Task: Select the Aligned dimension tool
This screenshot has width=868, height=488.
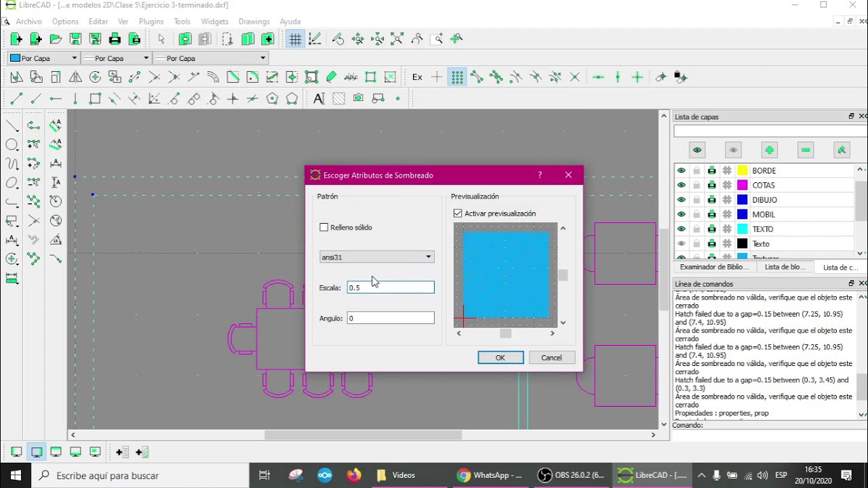Action: point(56,125)
